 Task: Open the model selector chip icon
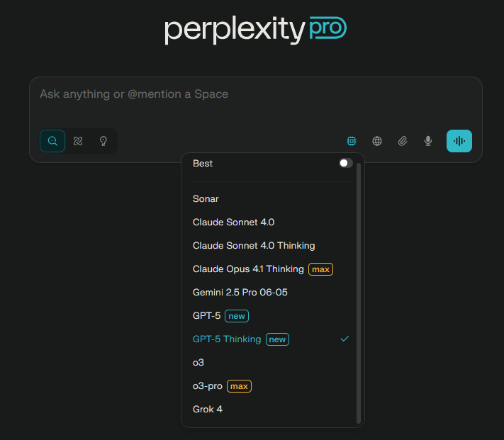coord(352,141)
